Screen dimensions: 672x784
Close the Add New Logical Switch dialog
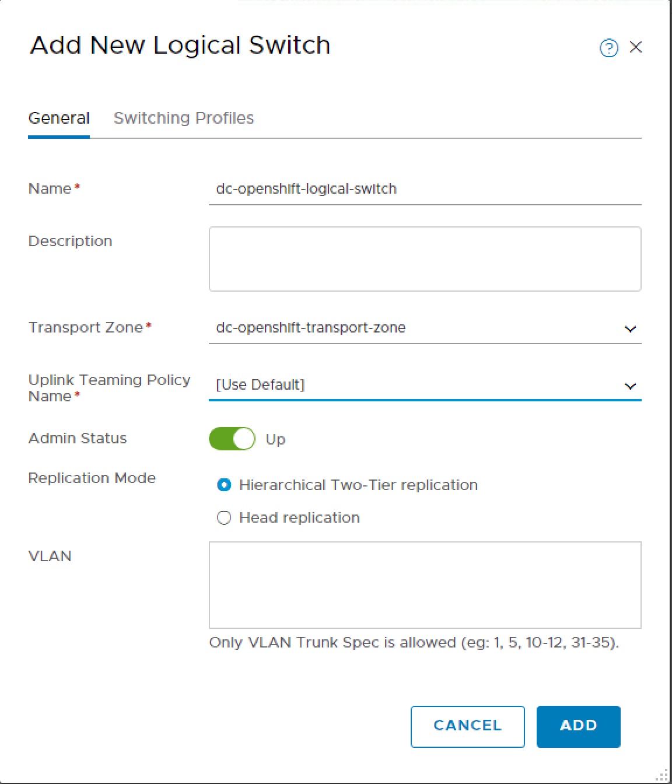point(636,47)
